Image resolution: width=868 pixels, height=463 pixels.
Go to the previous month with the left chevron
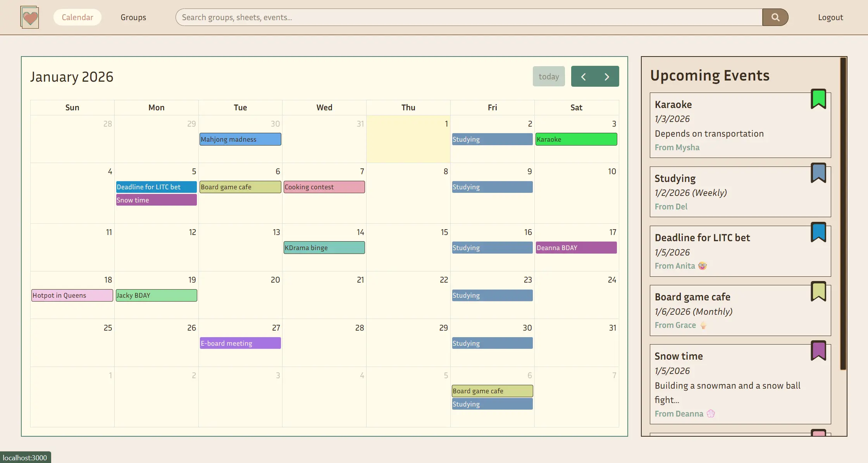pyautogui.click(x=584, y=76)
